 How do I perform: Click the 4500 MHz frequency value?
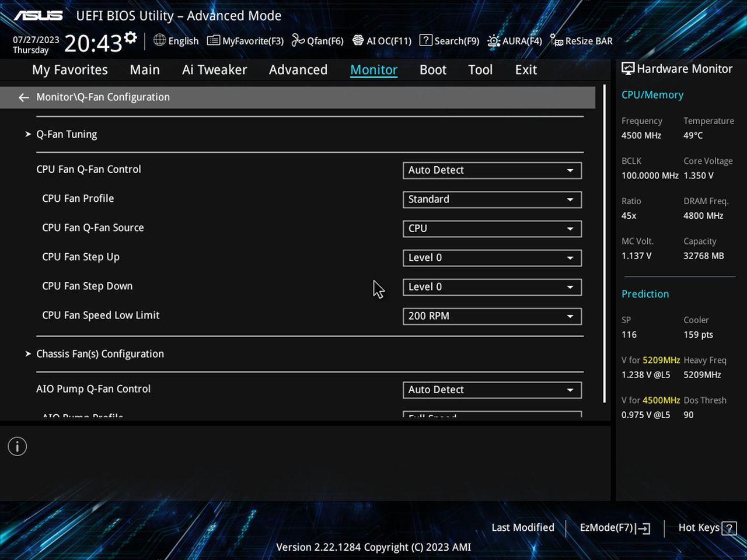point(641,135)
